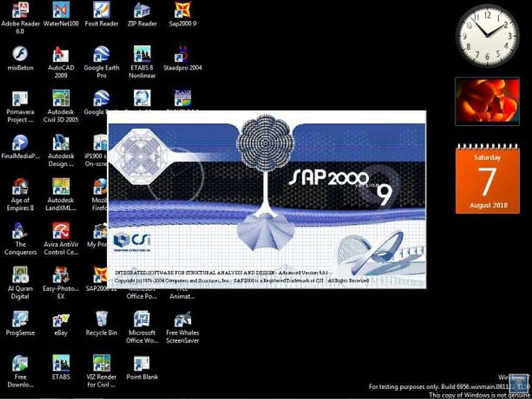
Task: Click the Free Whales ScreenSaver icon
Action: pyautogui.click(x=182, y=327)
